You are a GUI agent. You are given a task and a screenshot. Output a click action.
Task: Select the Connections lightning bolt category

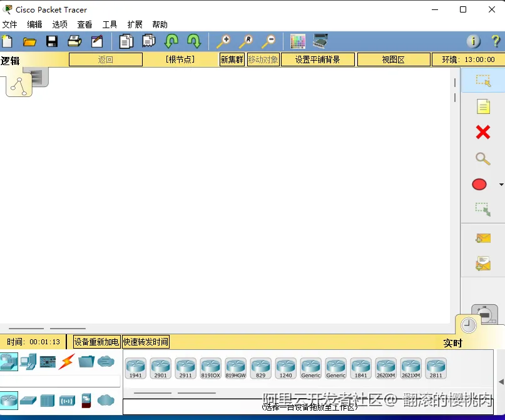click(67, 362)
